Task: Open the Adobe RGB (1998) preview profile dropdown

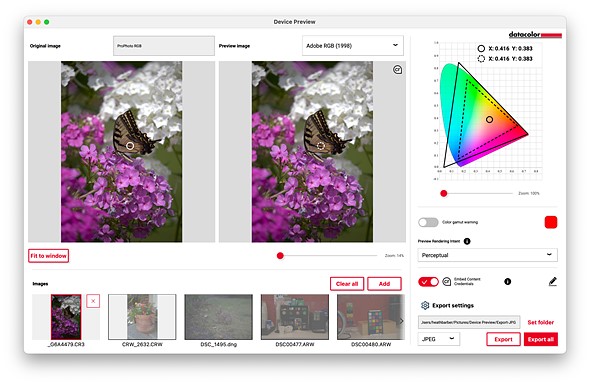Action: (353, 46)
